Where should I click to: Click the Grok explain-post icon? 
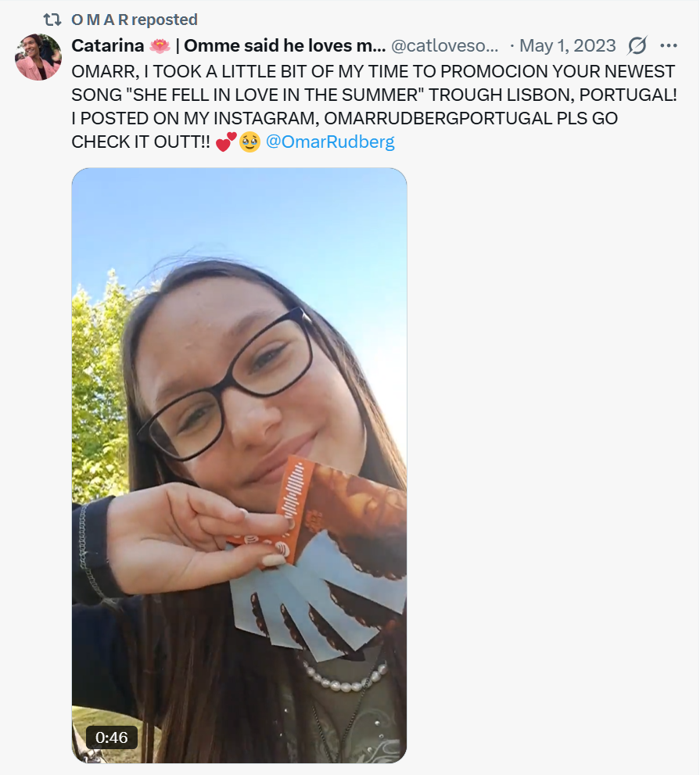tap(637, 45)
